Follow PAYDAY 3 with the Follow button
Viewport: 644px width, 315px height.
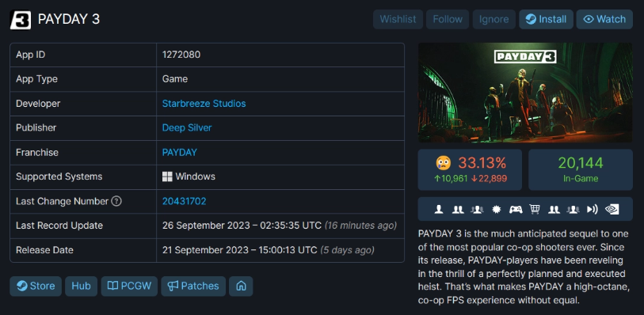click(448, 19)
